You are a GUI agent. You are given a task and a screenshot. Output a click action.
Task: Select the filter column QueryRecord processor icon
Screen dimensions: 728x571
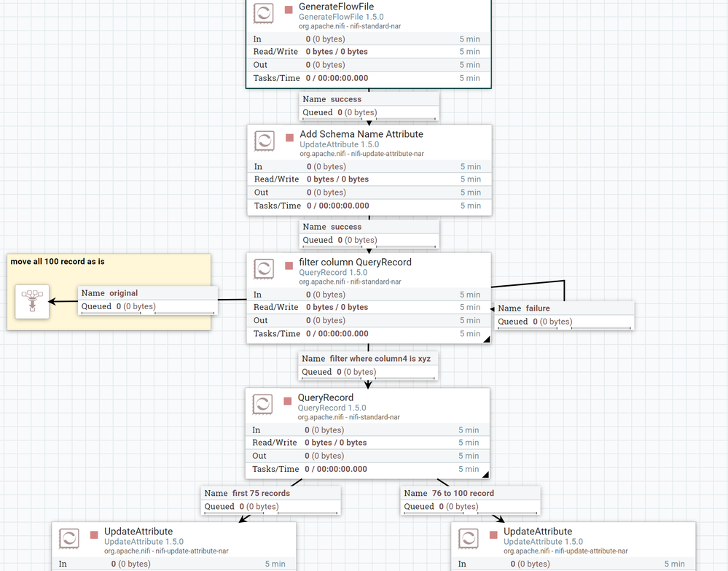[x=263, y=268]
